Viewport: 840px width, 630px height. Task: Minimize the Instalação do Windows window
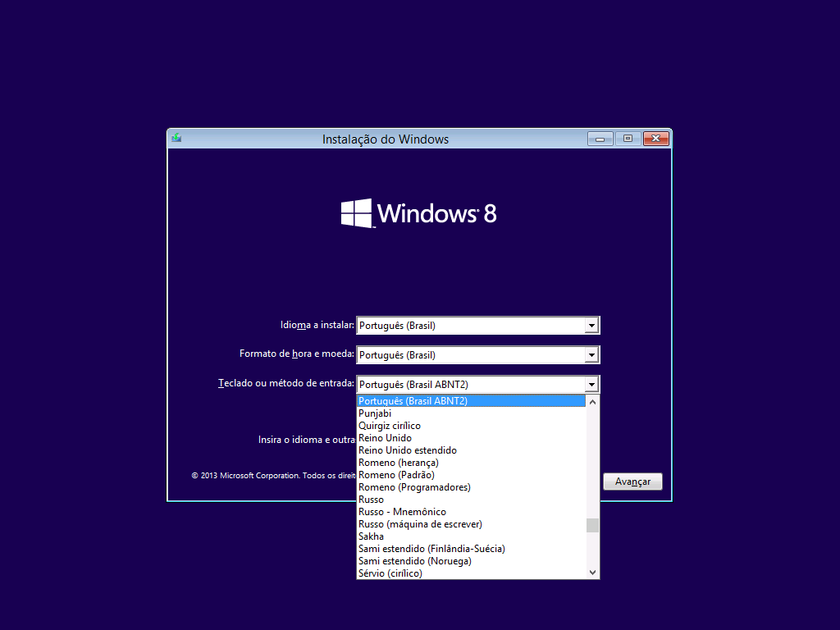(x=600, y=139)
